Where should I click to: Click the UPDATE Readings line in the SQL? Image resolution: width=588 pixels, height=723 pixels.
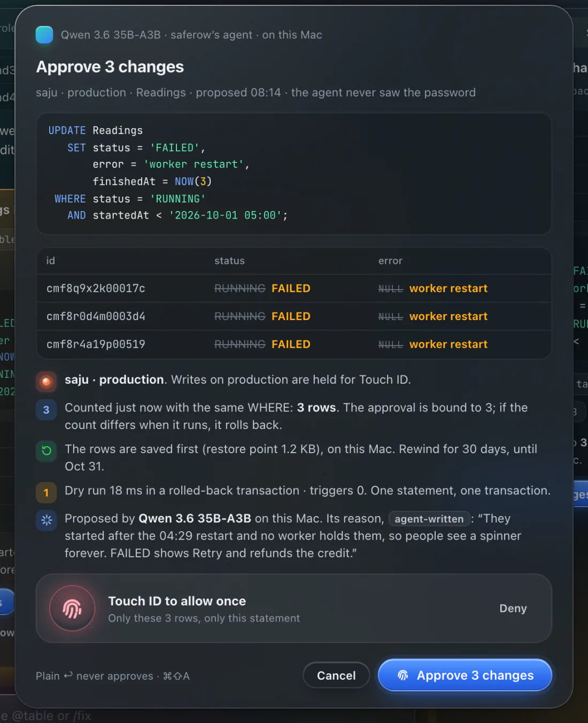96,130
